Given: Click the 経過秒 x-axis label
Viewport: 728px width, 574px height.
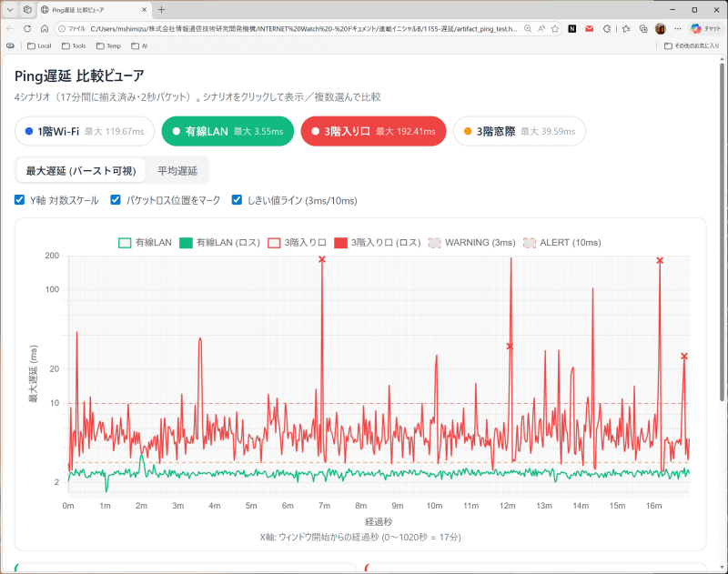Looking at the screenshot, I should tap(379, 521).
